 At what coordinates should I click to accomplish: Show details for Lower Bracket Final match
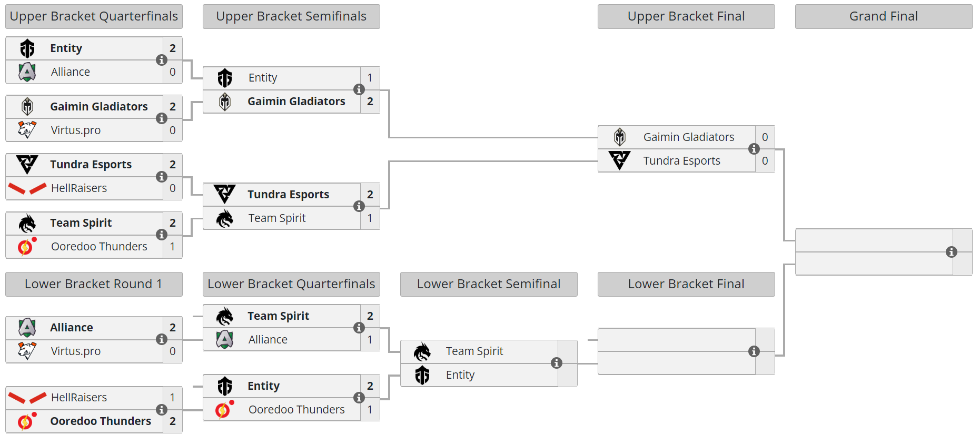(754, 351)
